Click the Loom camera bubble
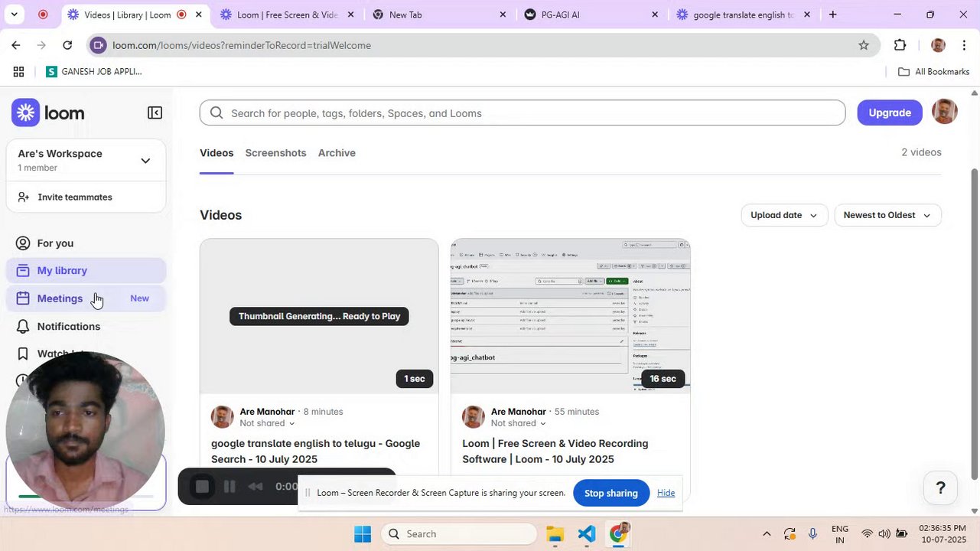 [x=85, y=431]
